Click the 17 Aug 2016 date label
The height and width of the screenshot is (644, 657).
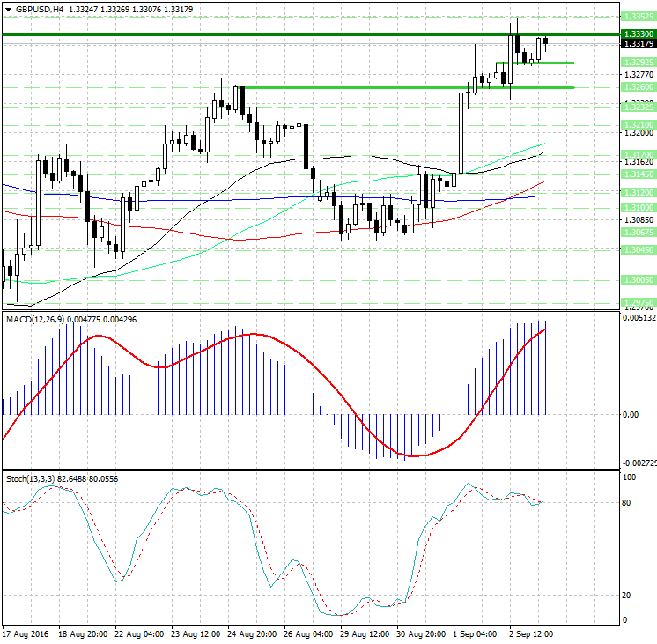pos(26,633)
